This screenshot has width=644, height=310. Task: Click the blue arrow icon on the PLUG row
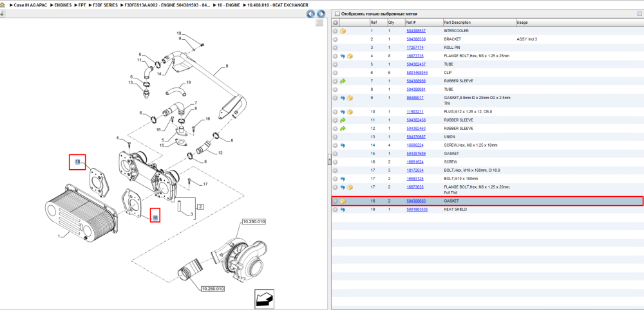pyautogui.click(x=343, y=111)
